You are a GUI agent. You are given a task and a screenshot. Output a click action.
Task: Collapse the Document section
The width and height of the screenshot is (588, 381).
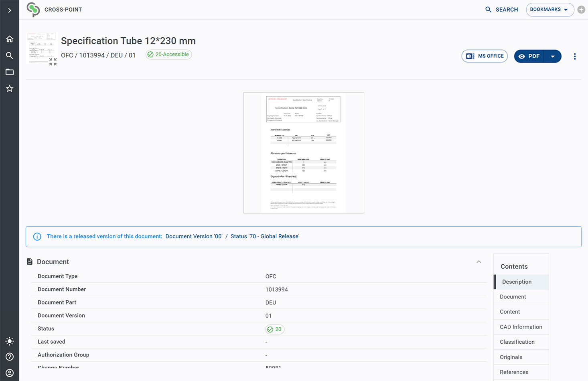tap(479, 262)
